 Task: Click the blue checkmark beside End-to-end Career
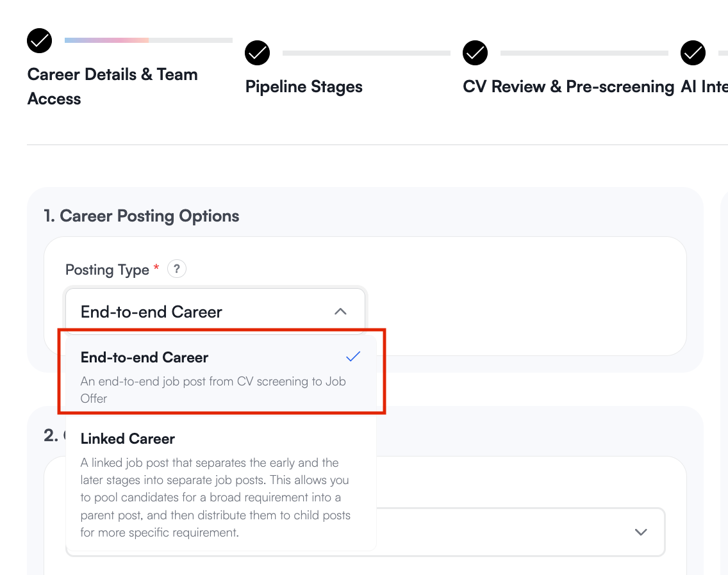(x=353, y=357)
